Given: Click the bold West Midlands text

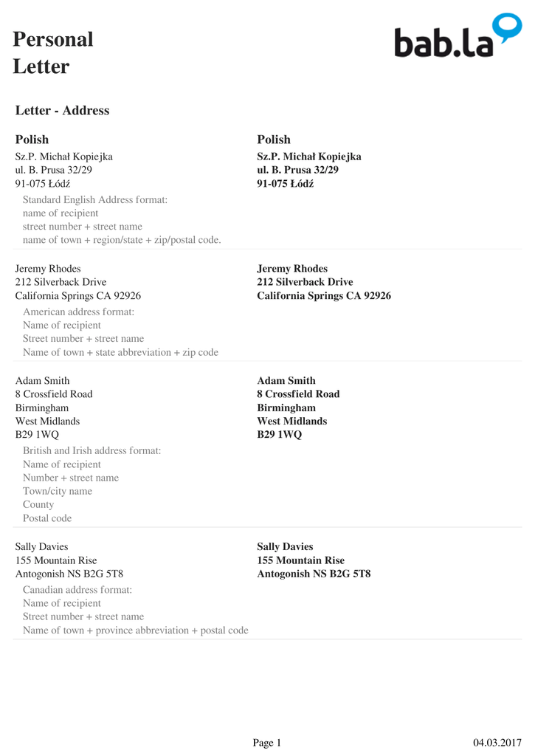Looking at the screenshot, I should [291, 421].
